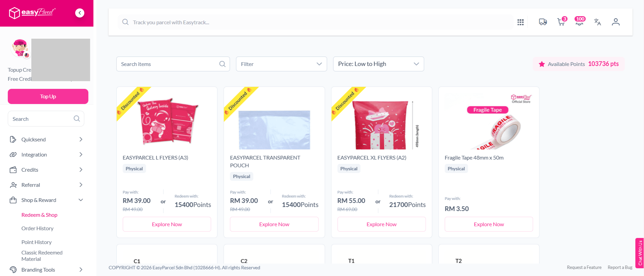Open Point History submenu item
The height and width of the screenshot is (276, 644).
click(36, 242)
